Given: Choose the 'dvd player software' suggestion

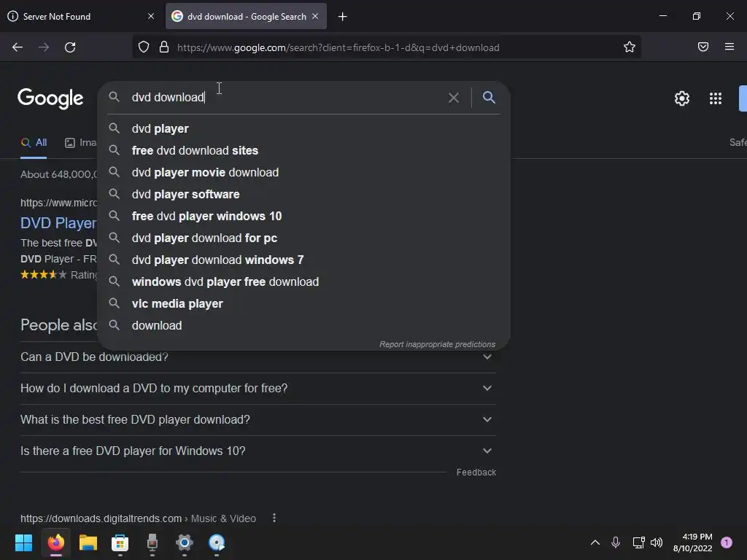Looking at the screenshot, I should [304, 194].
